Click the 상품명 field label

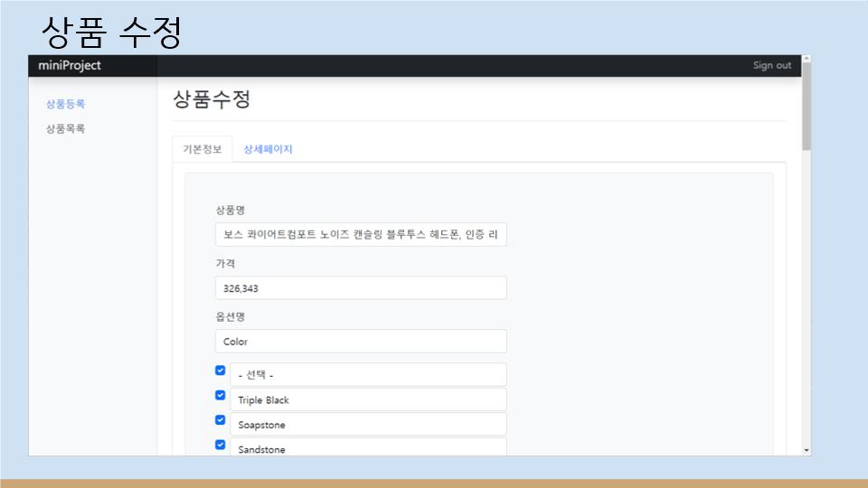[x=230, y=211]
